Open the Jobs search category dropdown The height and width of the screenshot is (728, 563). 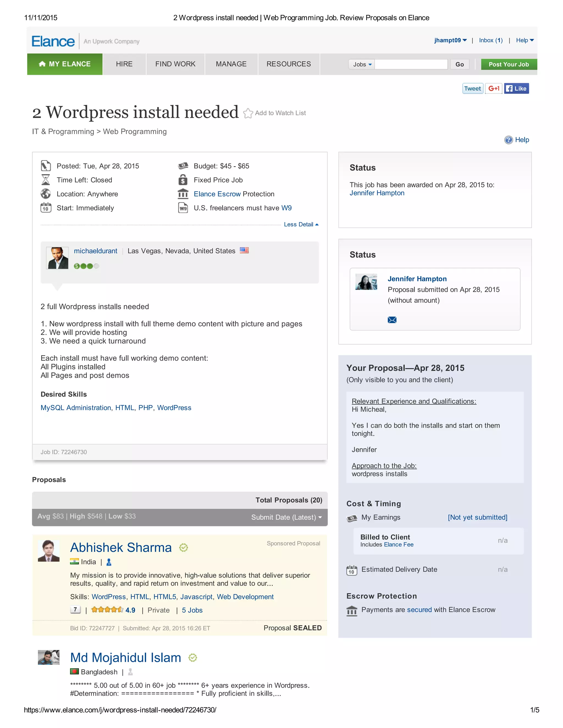click(x=362, y=64)
